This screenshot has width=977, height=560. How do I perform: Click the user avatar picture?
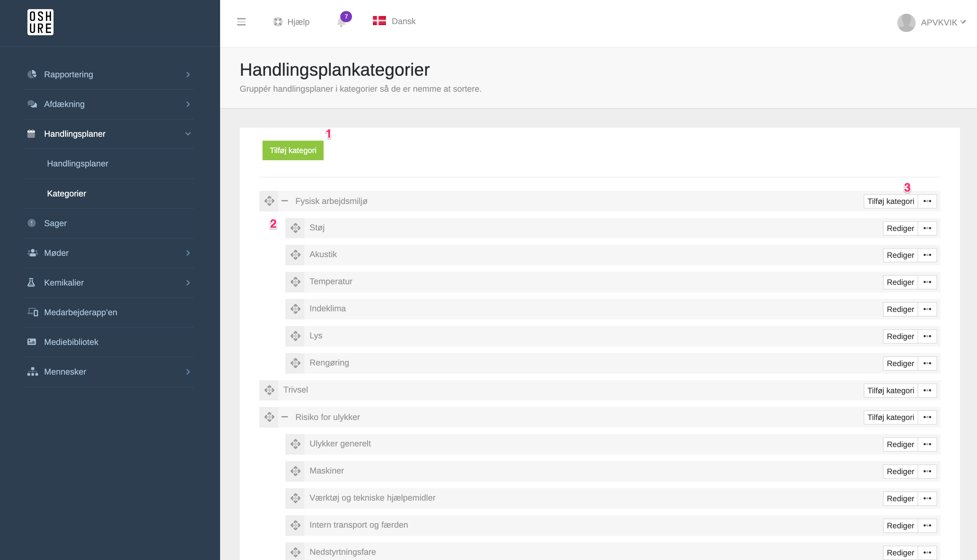click(906, 22)
